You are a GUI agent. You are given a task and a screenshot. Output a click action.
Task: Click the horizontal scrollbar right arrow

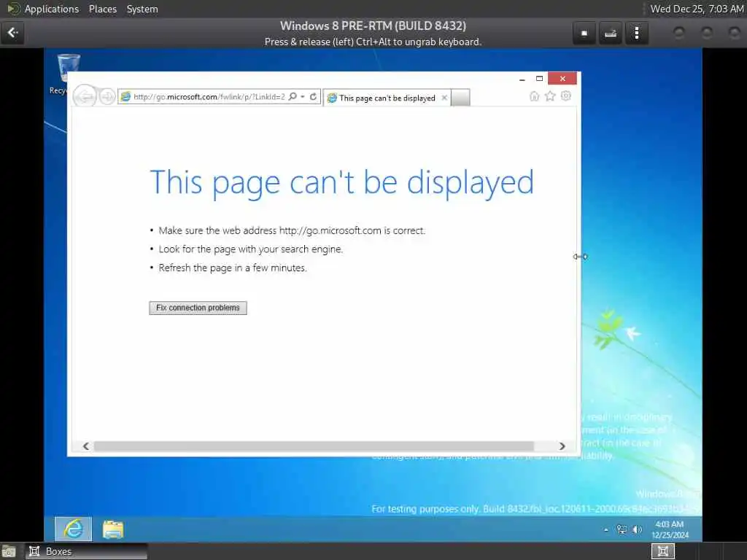coord(562,446)
